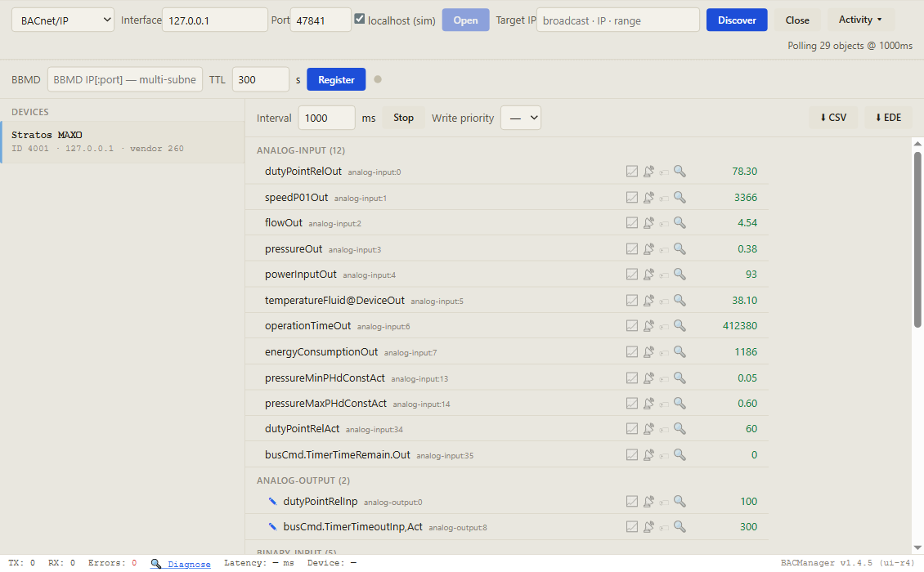Click the Discover button
This screenshot has height=572, width=924.
click(x=737, y=20)
